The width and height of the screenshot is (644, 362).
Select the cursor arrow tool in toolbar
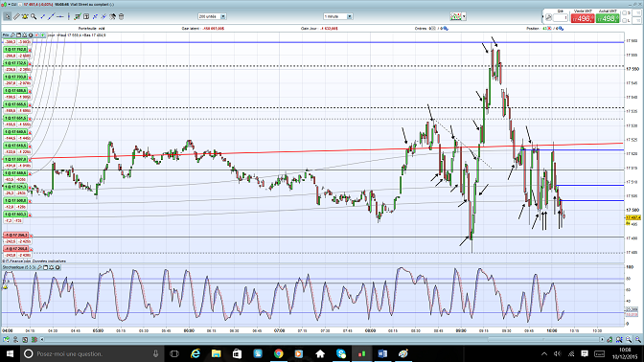[8, 16]
